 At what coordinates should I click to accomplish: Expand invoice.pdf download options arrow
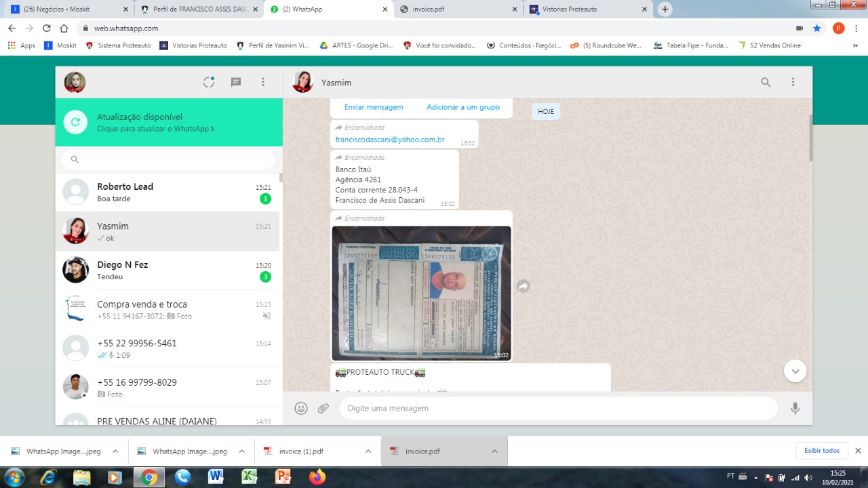coord(494,451)
